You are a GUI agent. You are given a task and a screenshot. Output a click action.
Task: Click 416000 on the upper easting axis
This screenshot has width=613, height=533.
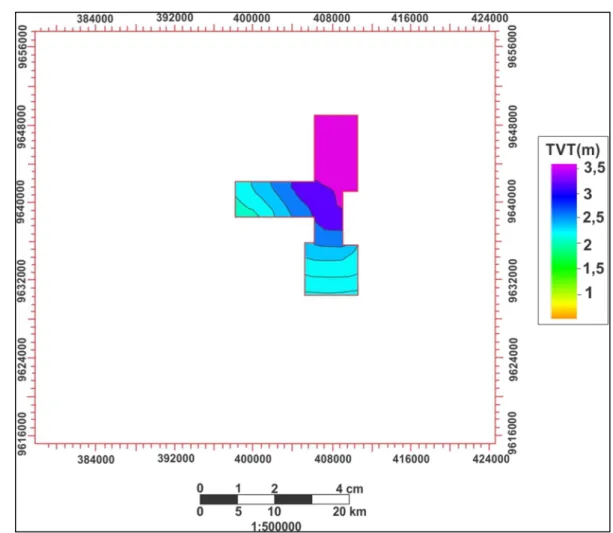410,18
